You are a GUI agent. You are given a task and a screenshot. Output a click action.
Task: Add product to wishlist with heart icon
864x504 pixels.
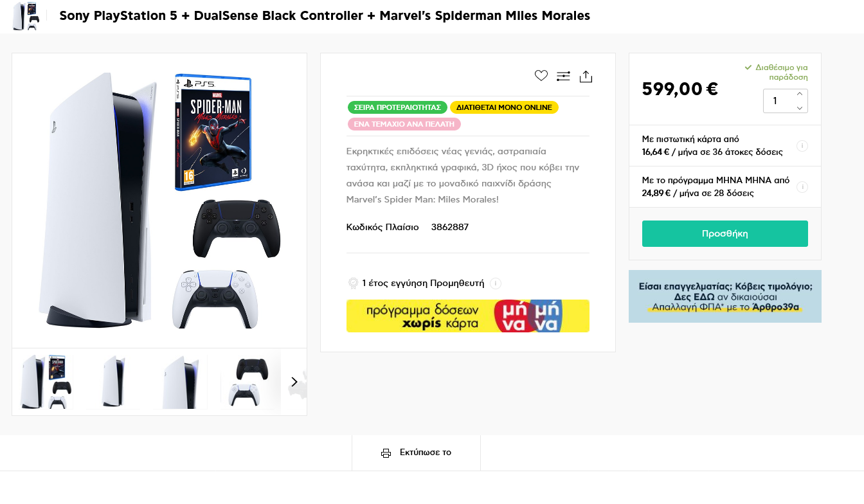(x=541, y=76)
